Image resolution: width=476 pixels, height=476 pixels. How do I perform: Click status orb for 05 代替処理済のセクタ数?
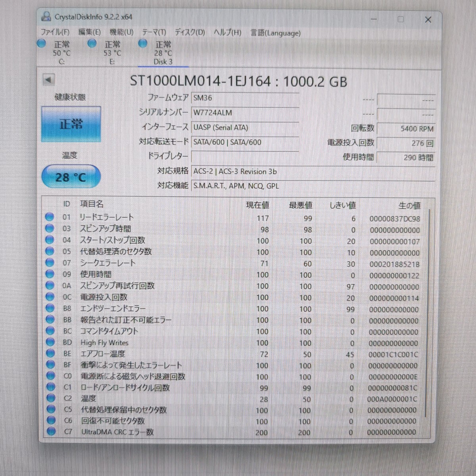coord(50,251)
